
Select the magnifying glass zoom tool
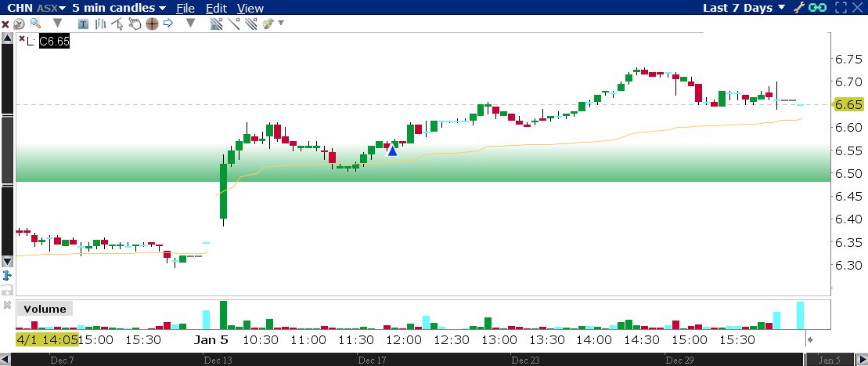(x=35, y=24)
